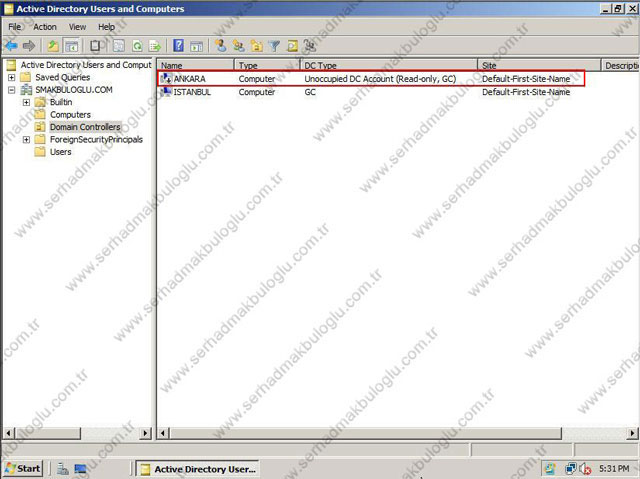Expand the Builtin container
Viewport: 640px width, 479px height.
tap(26, 102)
